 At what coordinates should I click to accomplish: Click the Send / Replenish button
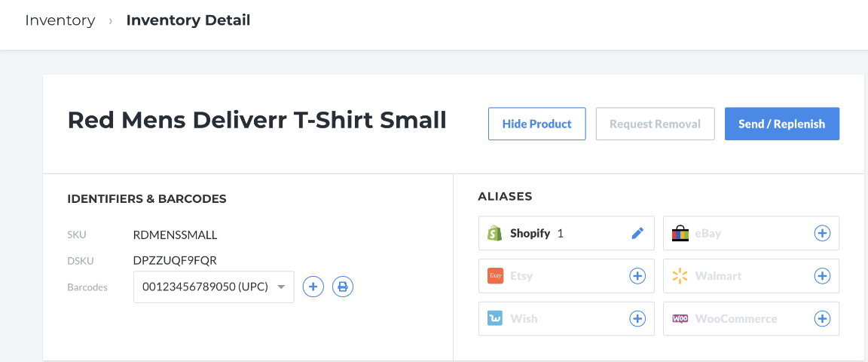[781, 124]
